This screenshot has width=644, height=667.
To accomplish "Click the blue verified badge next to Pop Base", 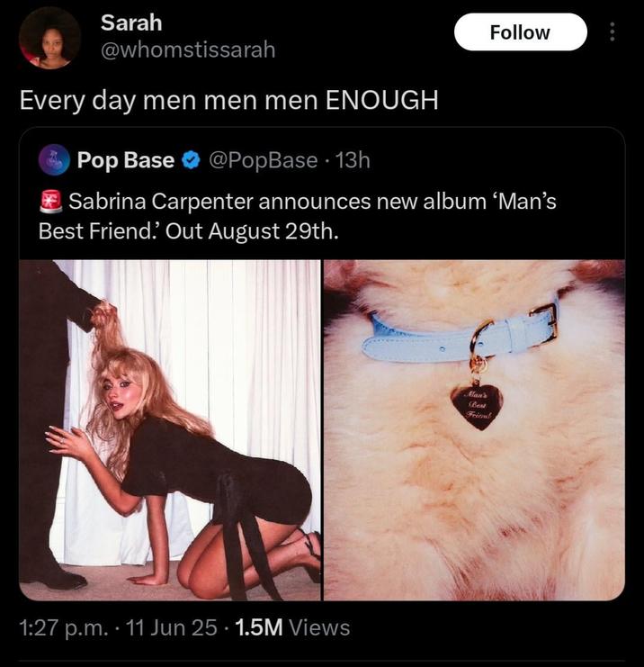I will (191, 160).
